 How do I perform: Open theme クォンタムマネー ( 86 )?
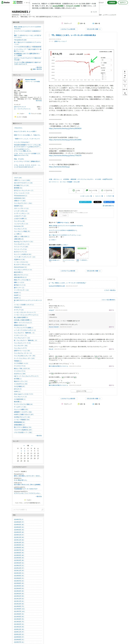click(x=21, y=346)
